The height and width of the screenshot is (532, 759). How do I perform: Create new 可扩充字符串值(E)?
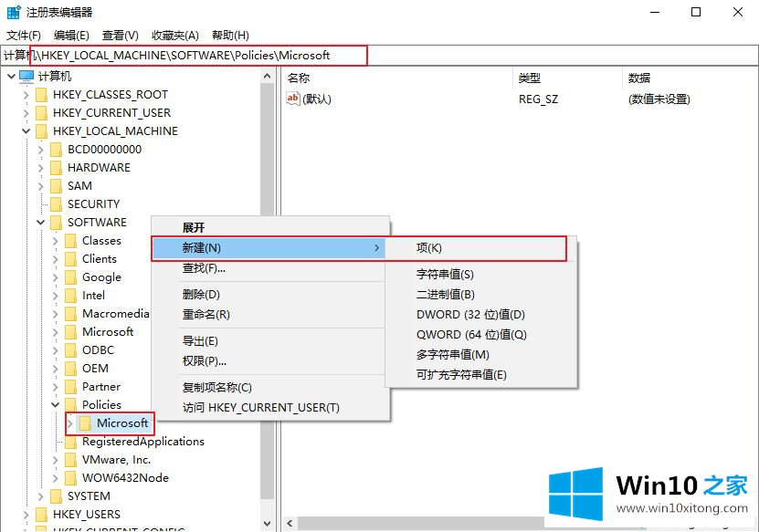[480, 375]
